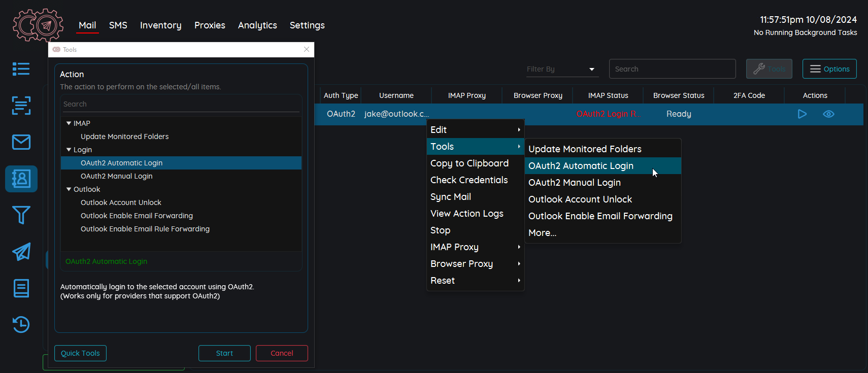Open the funnel filter sidebar icon
Viewport: 868px width, 373px height.
click(x=21, y=215)
